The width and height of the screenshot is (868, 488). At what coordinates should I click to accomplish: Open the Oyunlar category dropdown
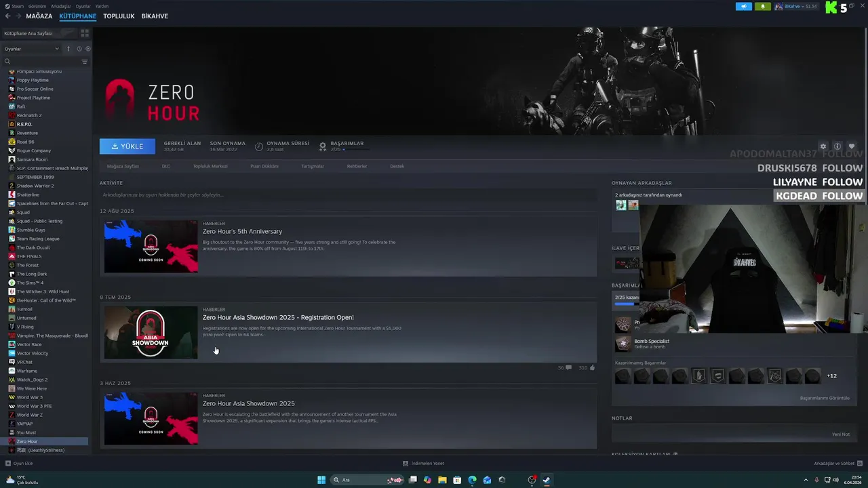point(32,49)
